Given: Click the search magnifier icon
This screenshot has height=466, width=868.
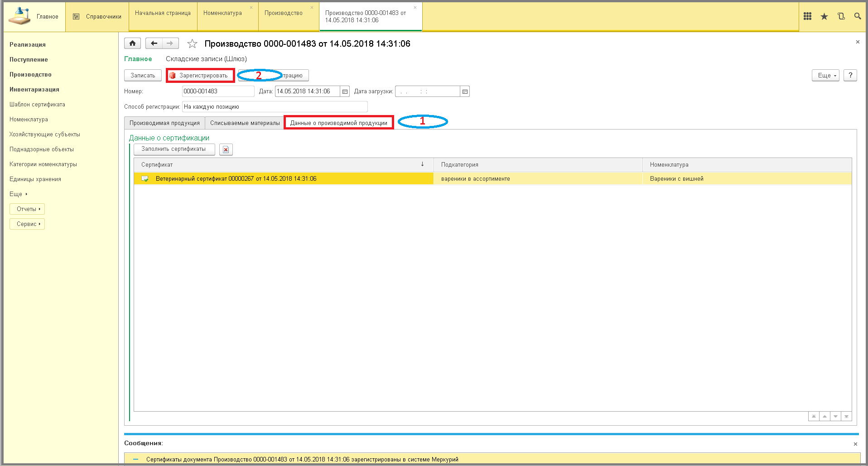Looking at the screenshot, I should click(858, 16).
